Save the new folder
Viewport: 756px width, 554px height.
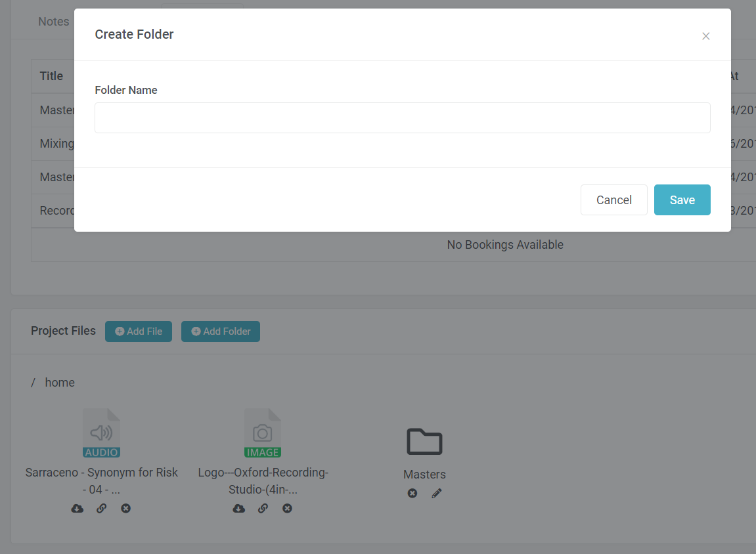682,200
